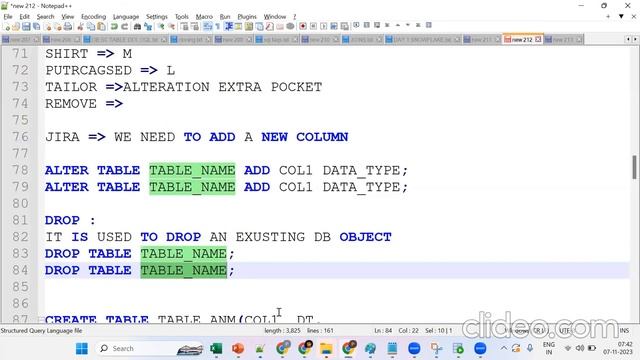Open the Plugins menu

point(247,16)
